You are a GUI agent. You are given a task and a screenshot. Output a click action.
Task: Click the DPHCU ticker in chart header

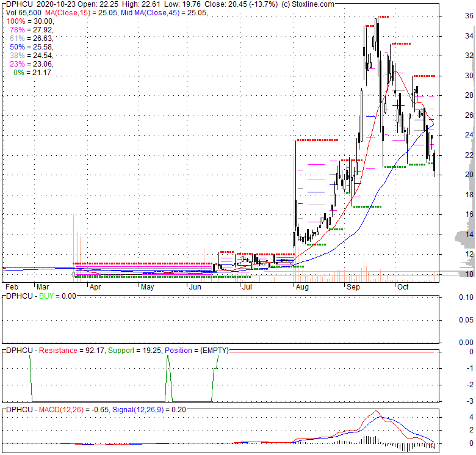coord(17,4)
